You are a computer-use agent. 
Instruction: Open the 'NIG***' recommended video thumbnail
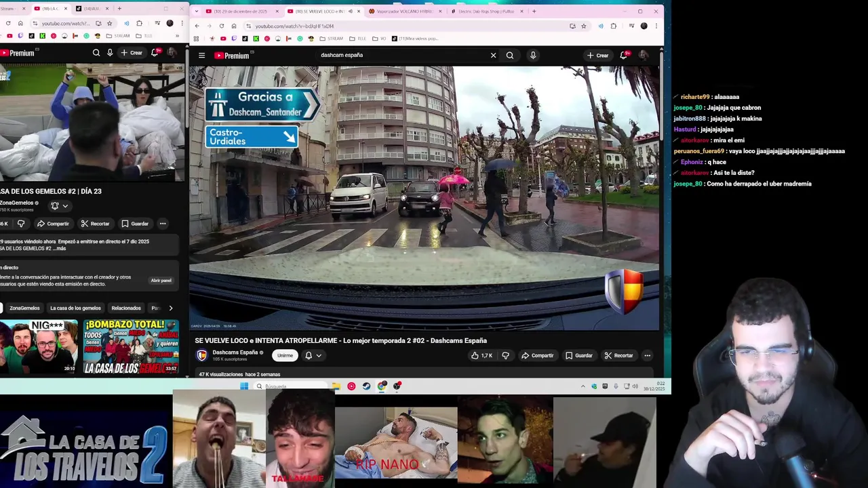(x=39, y=347)
